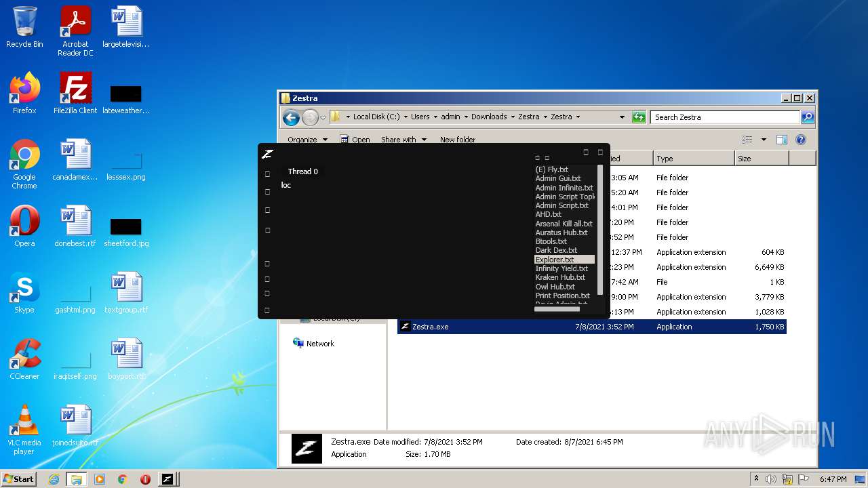
Task: Switch to the Thread 0 tab in Zestra
Action: pos(302,171)
